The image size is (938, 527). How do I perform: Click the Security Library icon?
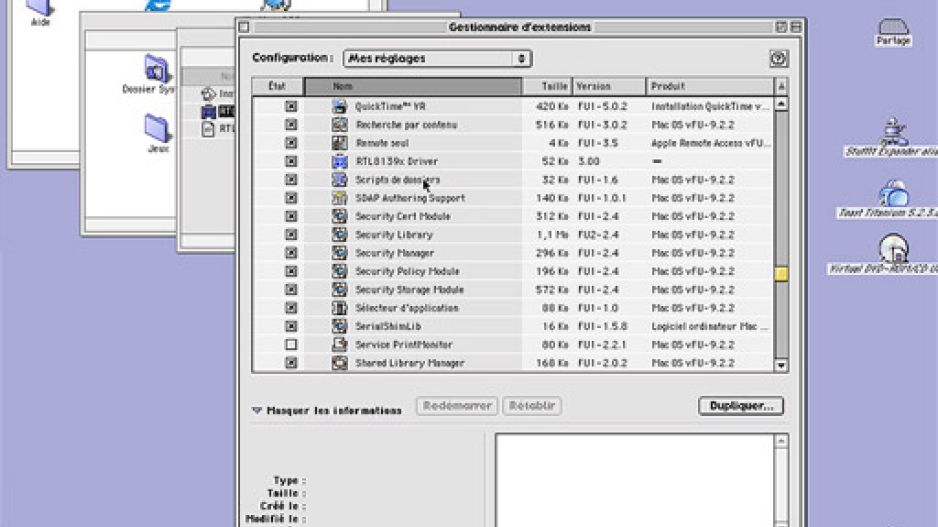[x=339, y=234]
